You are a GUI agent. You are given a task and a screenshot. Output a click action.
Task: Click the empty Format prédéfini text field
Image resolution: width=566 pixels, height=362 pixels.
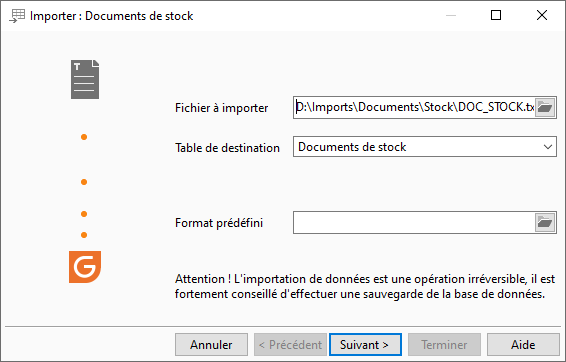414,223
